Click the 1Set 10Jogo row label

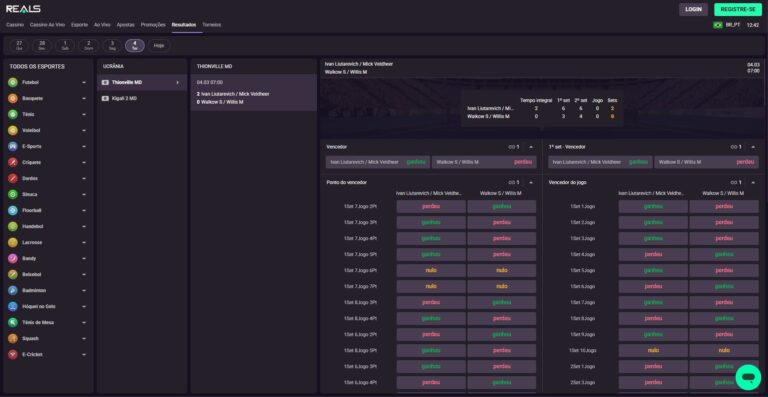(x=582, y=350)
